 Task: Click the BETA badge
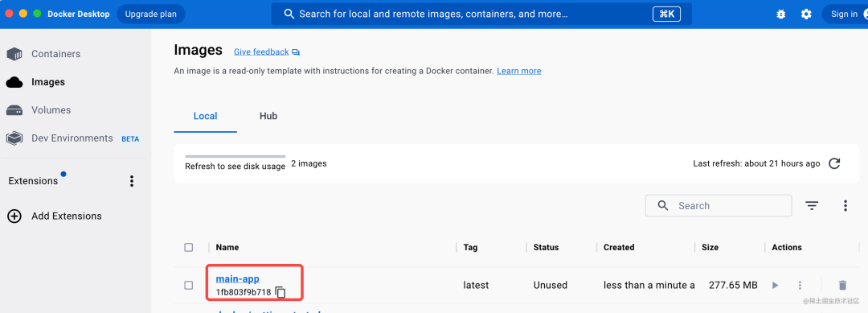130,139
